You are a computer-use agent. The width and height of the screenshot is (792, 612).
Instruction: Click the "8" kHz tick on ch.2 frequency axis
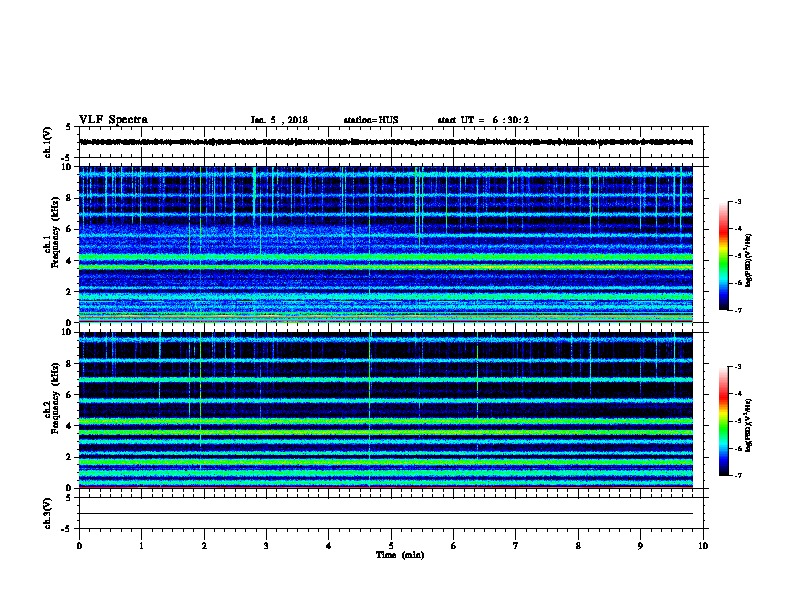(70, 364)
